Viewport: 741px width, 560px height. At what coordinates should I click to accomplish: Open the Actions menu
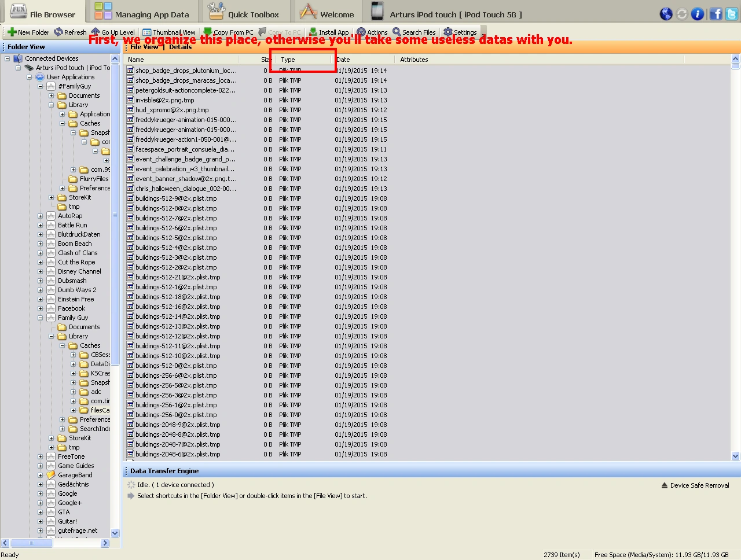[x=372, y=32]
